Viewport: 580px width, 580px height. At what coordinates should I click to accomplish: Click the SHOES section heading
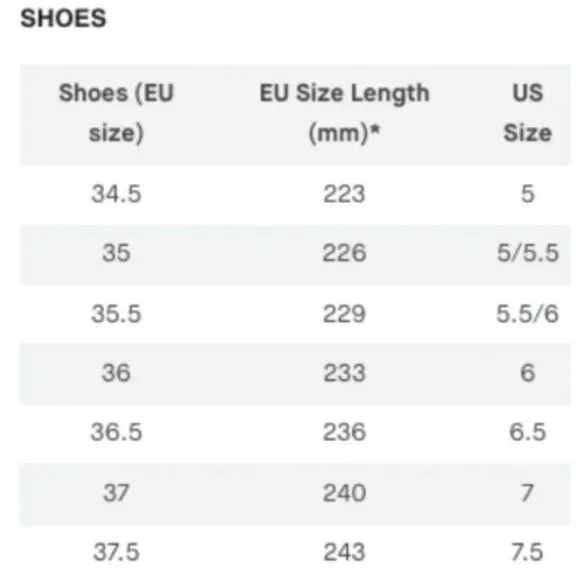63,18
